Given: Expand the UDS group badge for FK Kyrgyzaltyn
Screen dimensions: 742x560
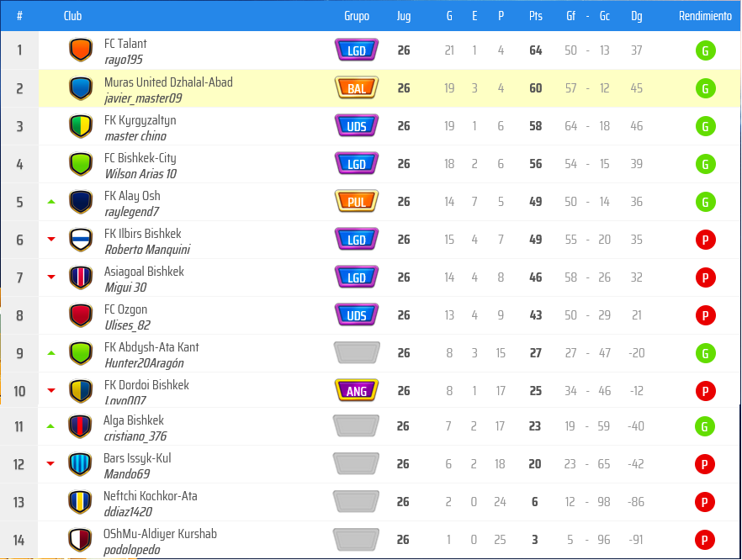Looking at the screenshot, I should [356, 125].
